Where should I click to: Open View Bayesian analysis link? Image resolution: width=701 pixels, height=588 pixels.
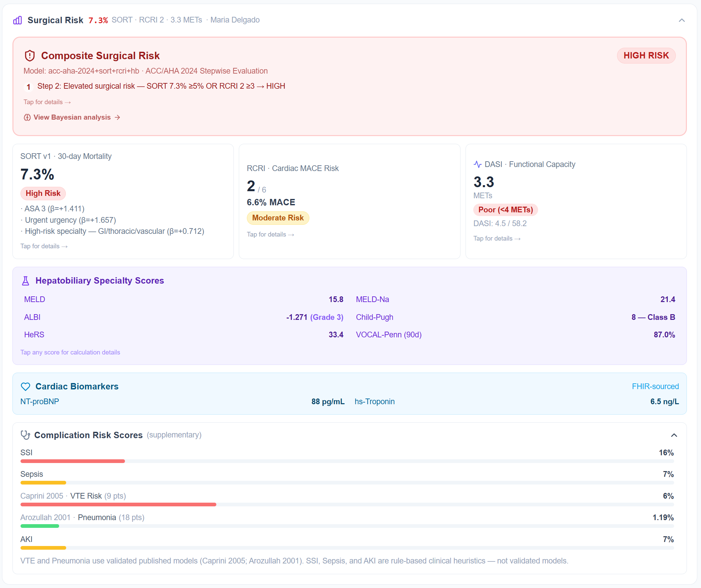(72, 117)
